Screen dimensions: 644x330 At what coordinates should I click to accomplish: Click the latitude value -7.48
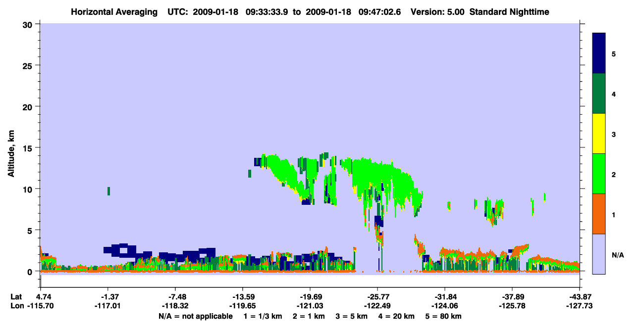coord(175,297)
